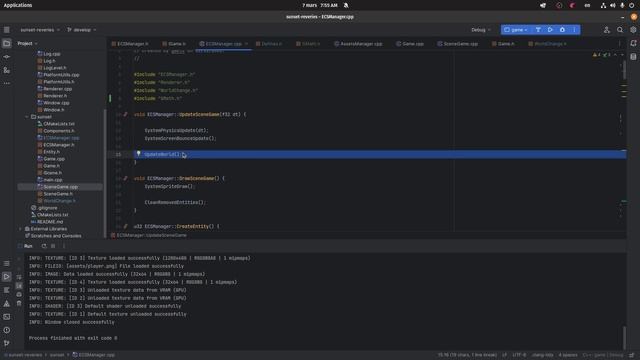The image size is (640, 360).
Task: Click editor vertical scrollbar
Action: (624, 70)
